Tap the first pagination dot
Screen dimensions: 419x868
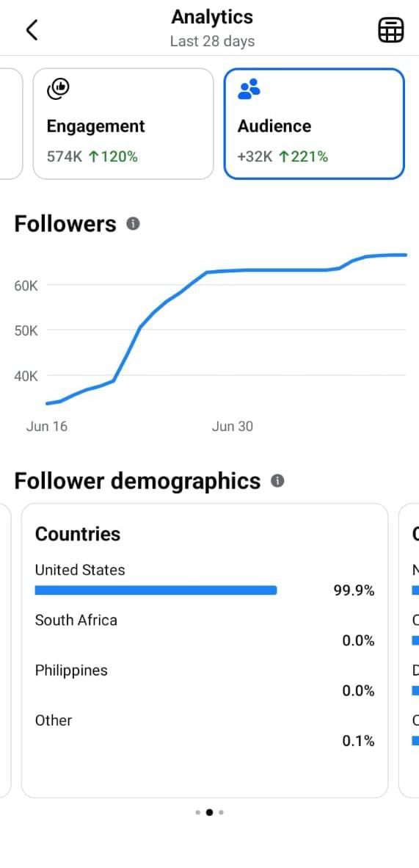[197, 813]
